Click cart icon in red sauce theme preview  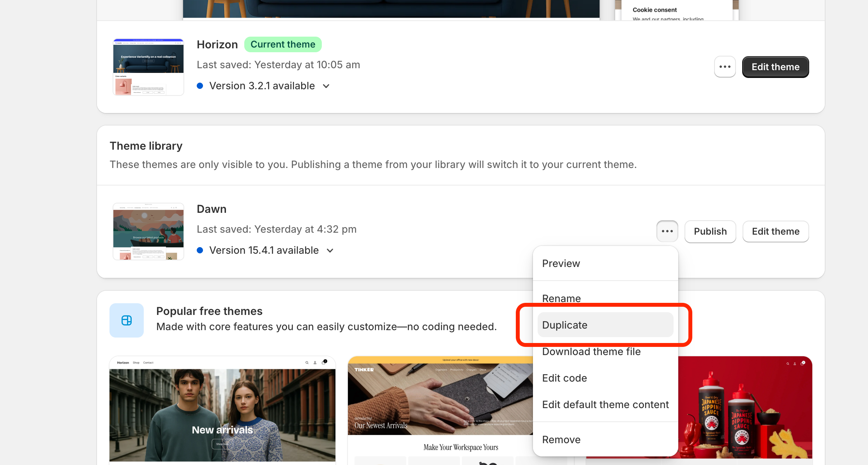[802, 363]
